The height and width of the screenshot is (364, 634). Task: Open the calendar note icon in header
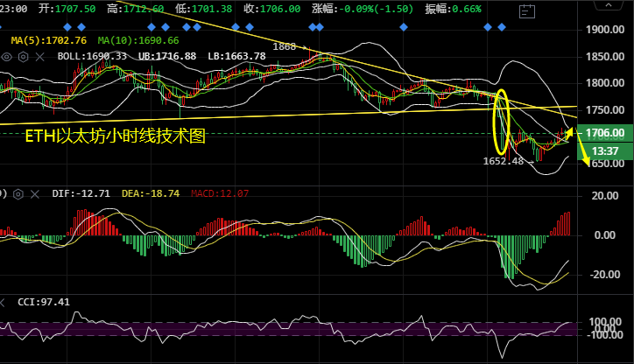[x=527, y=11]
